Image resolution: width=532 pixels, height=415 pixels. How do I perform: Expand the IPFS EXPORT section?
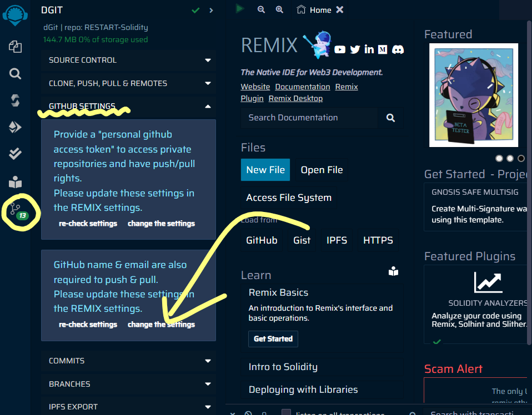[x=129, y=407]
